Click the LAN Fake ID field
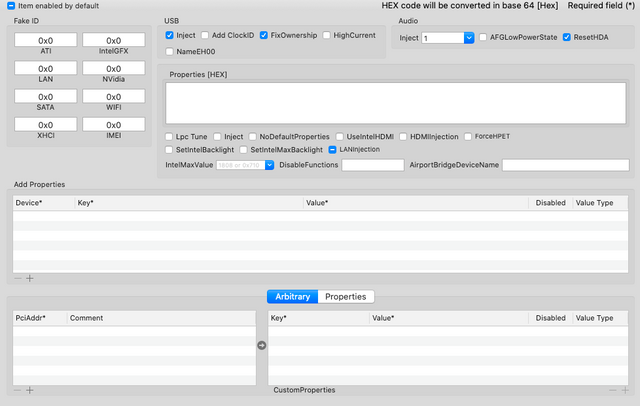Viewport: 640px width, 406px height. 46,69
